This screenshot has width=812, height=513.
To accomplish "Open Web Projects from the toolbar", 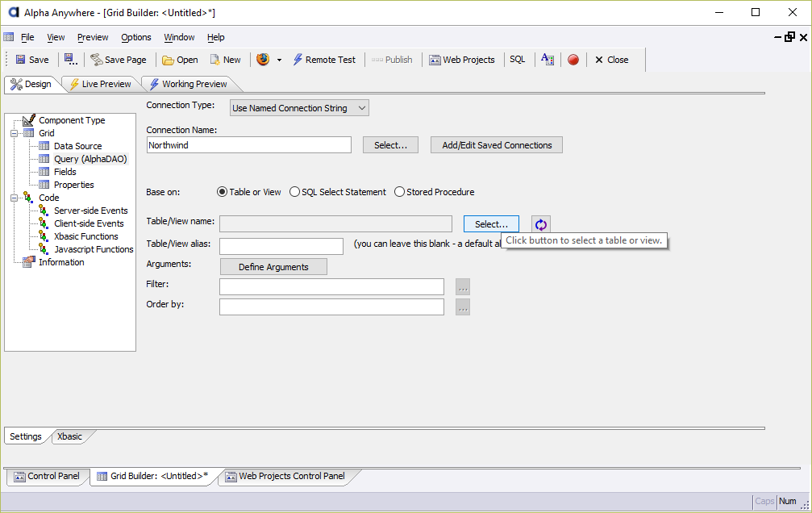I will (x=462, y=60).
